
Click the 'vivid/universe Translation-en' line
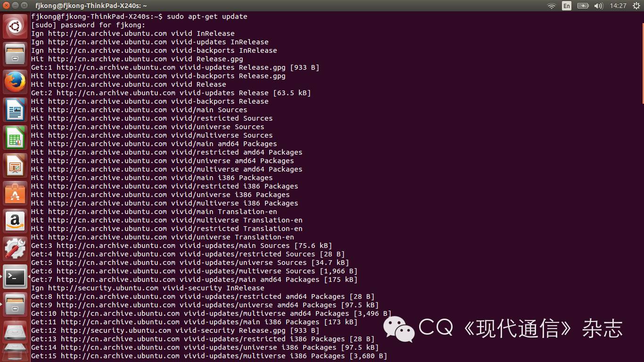pos(163,237)
